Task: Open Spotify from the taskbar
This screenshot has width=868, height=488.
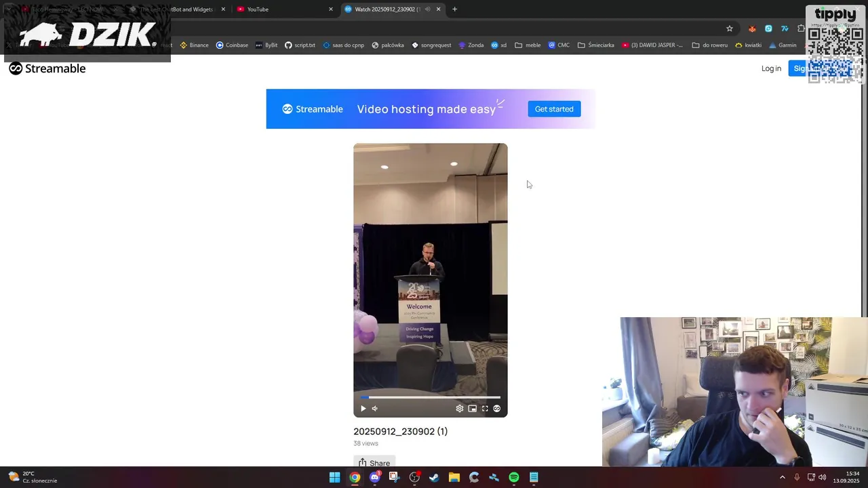Action: (514, 477)
